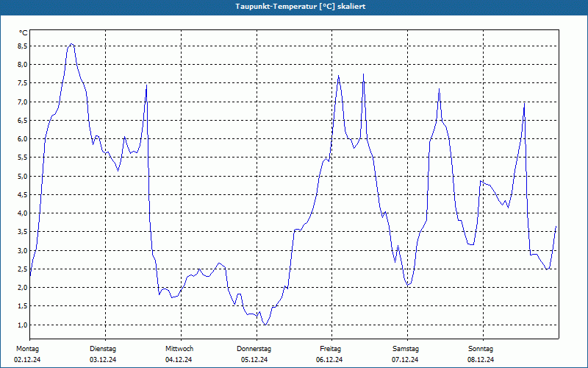The image size is (588, 368).
Task: Click the Samstag day label
Action: tap(406, 349)
